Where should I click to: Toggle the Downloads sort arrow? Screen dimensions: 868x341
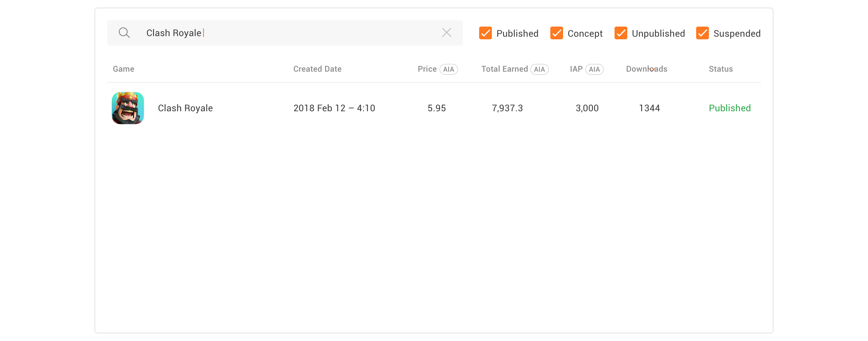coord(652,69)
